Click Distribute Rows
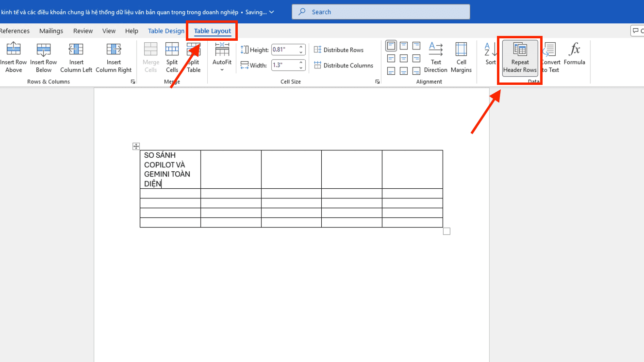 pyautogui.click(x=339, y=50)
